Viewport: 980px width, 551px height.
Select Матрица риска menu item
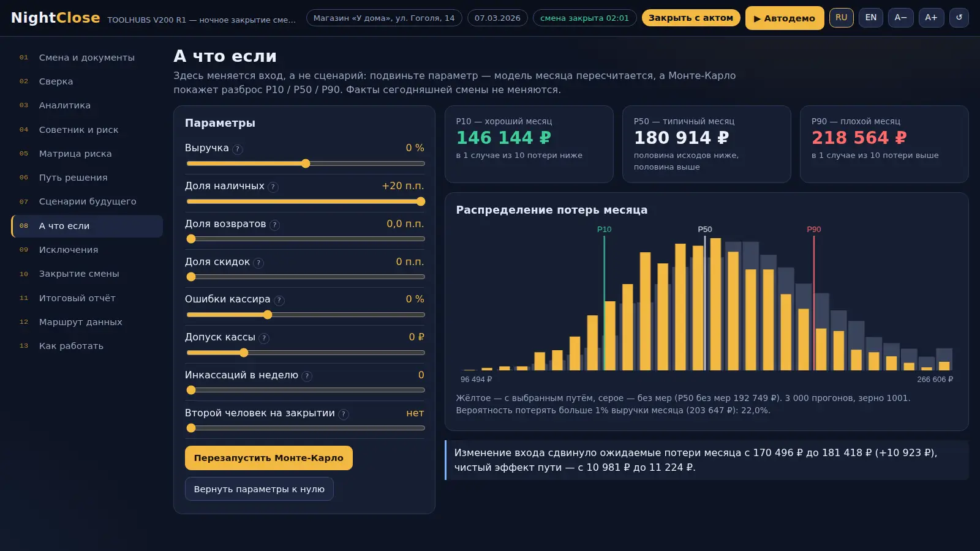pyautogui.click(x=87, y=154)
